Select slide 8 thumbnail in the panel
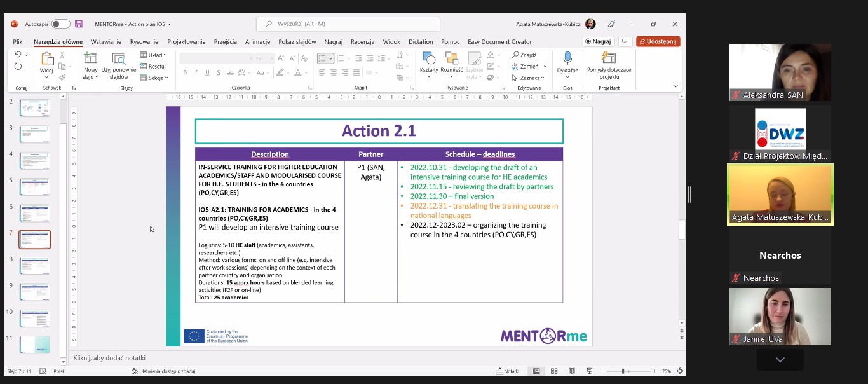Viewport: 868px width, 384px height. [34, 266]
